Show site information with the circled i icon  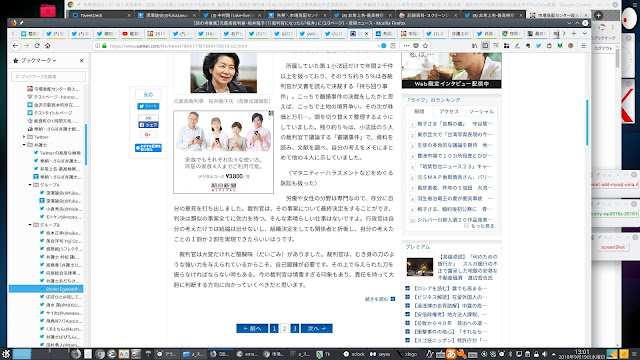click(98, 46)
